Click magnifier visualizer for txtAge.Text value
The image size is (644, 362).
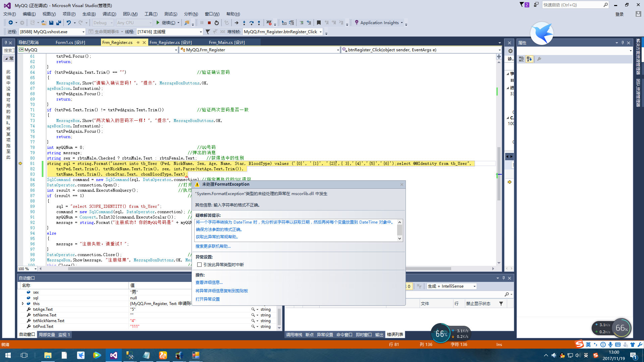(253, 309)
